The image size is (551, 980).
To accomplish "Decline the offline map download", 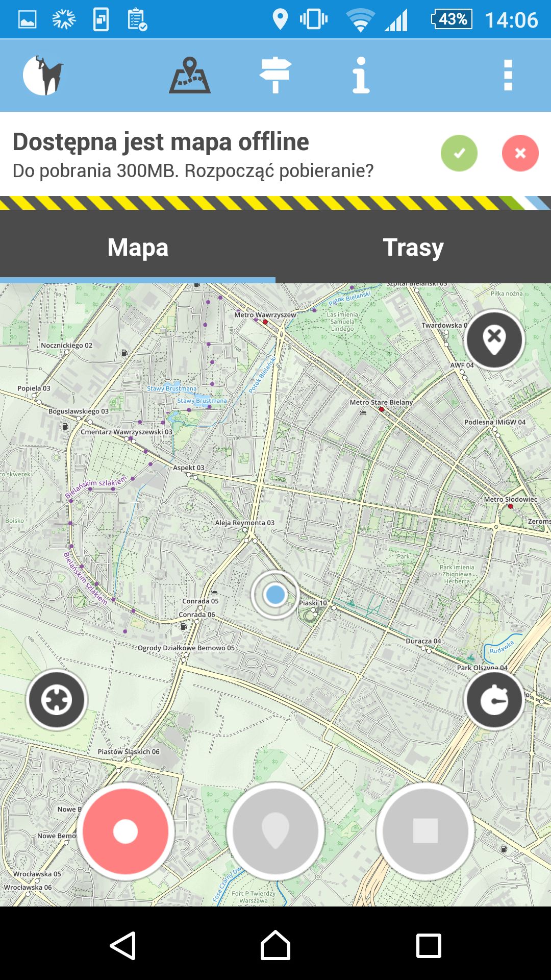I will (x=520, y=153).
